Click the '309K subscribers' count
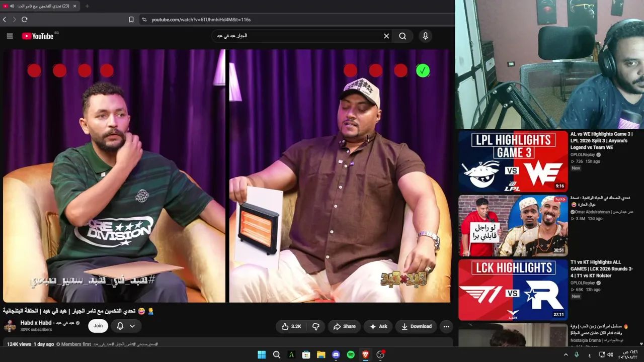Screen dimensions: 644x362 pos(36,330)
